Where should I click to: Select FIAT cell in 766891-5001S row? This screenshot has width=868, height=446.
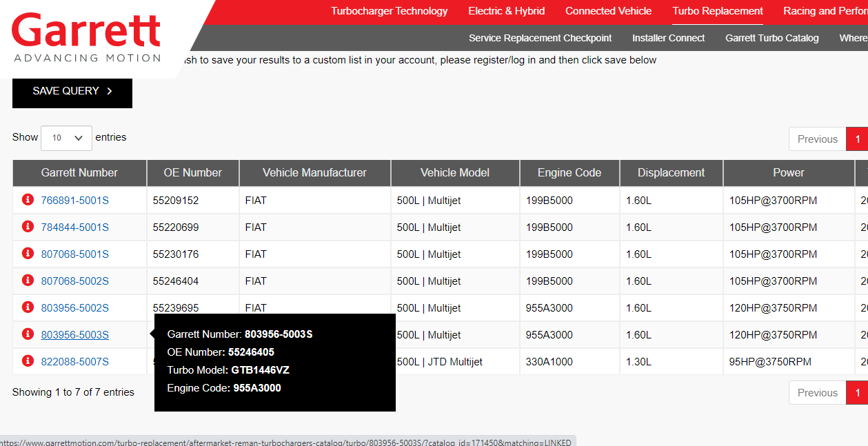pos(315,201)
